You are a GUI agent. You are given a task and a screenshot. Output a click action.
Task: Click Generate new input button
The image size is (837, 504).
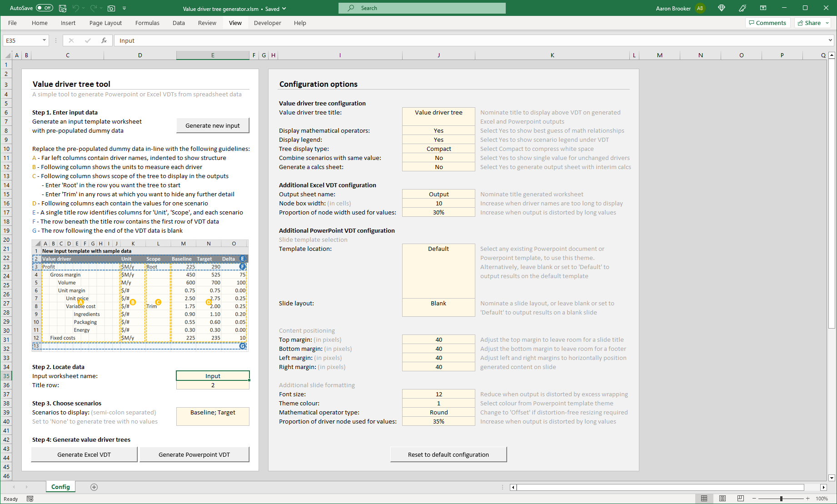(x=213, y=126)
